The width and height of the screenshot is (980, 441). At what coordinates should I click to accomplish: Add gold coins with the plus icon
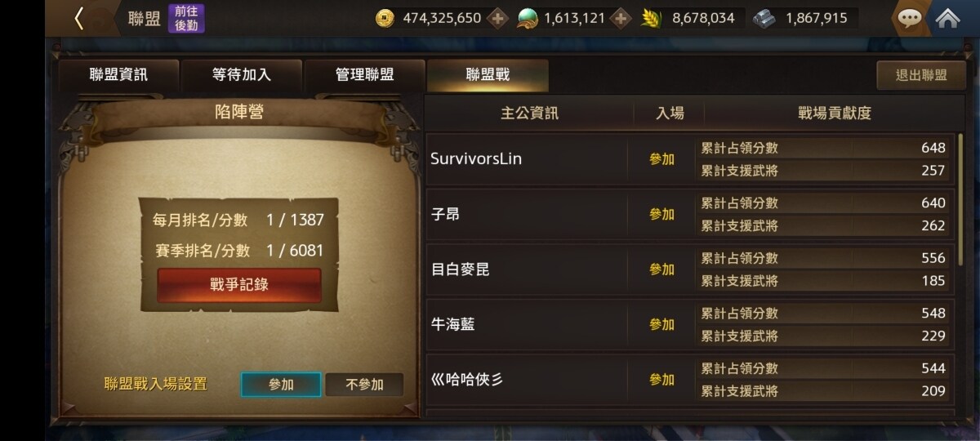coord(497,18)
